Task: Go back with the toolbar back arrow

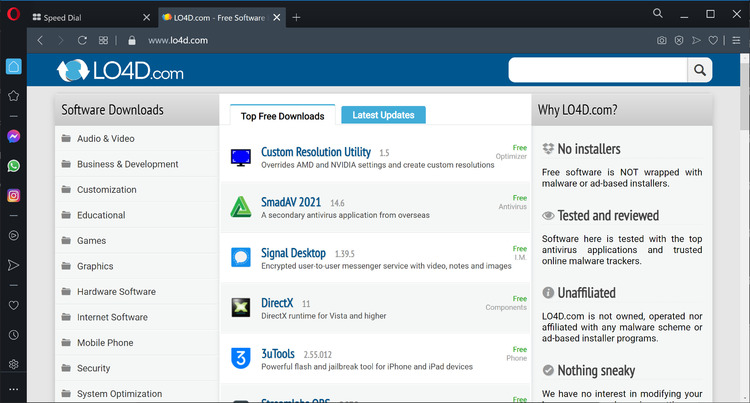Action: 40,41
